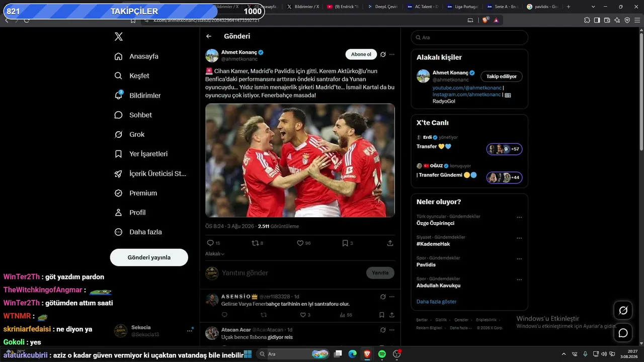This screenshot has width=644, height=362.
Task: Switch to Liga Portugal browser tab
Action: 463,7
